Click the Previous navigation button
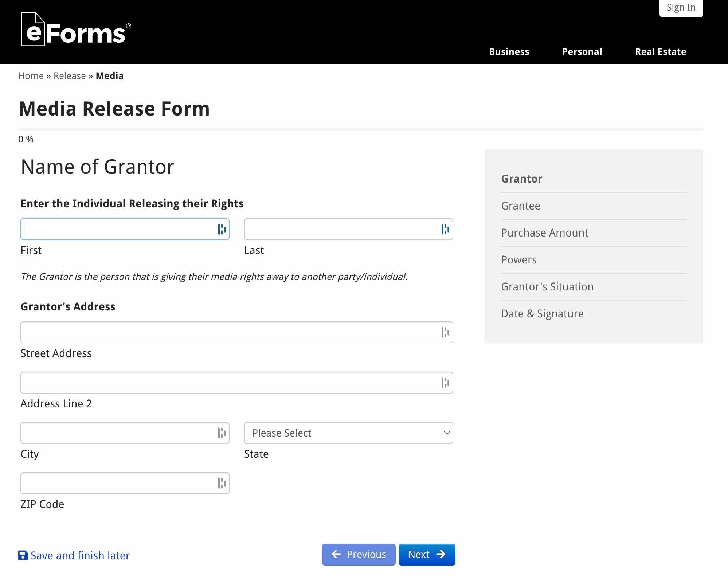Screen dimensions: 728x586 [x=359, y=554]
